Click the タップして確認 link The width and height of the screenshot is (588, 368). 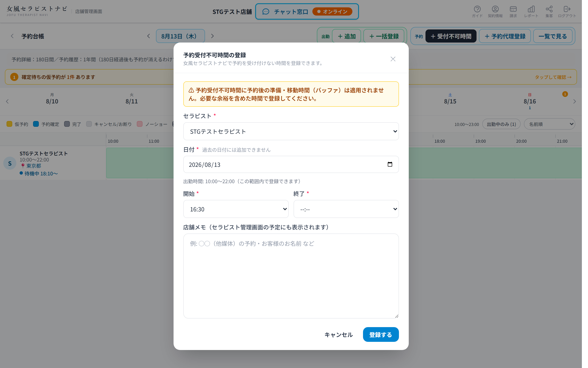[x=553, y=77]
